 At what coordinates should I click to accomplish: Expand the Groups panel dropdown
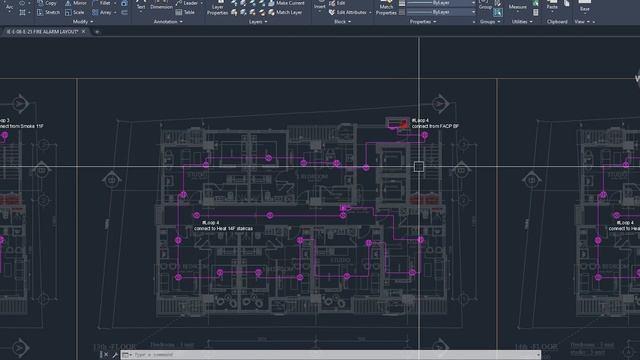click(x=490, y=22)
